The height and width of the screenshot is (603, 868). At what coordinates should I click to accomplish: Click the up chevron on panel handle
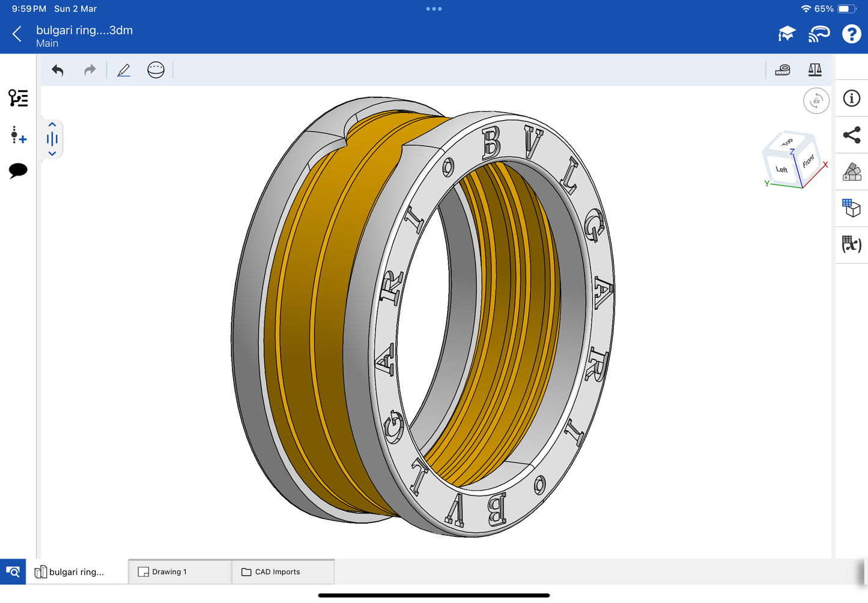52,125
